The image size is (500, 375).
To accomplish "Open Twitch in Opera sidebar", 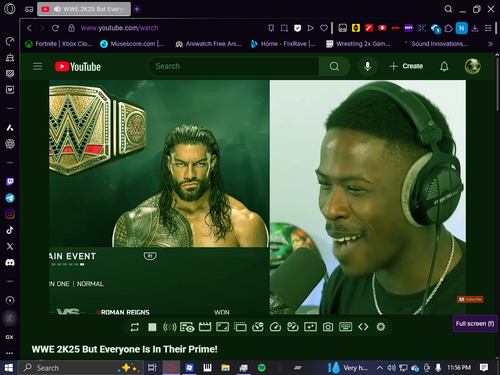I will point(10,182).
